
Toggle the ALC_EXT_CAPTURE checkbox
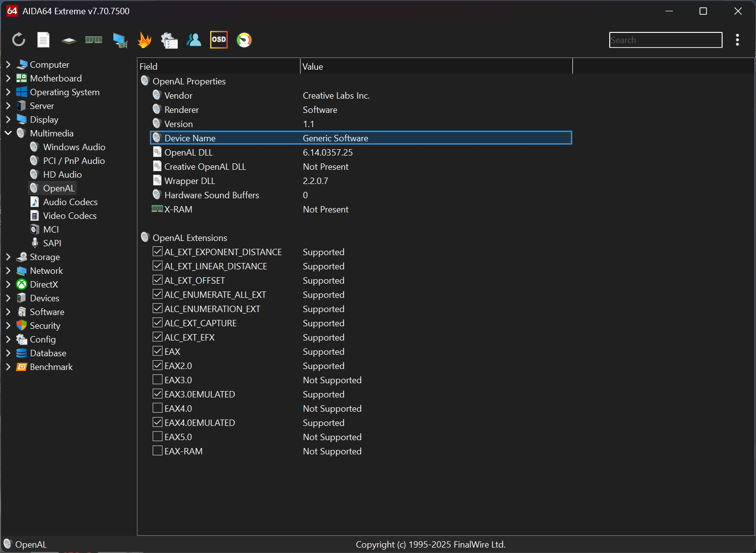pos(158,322)
